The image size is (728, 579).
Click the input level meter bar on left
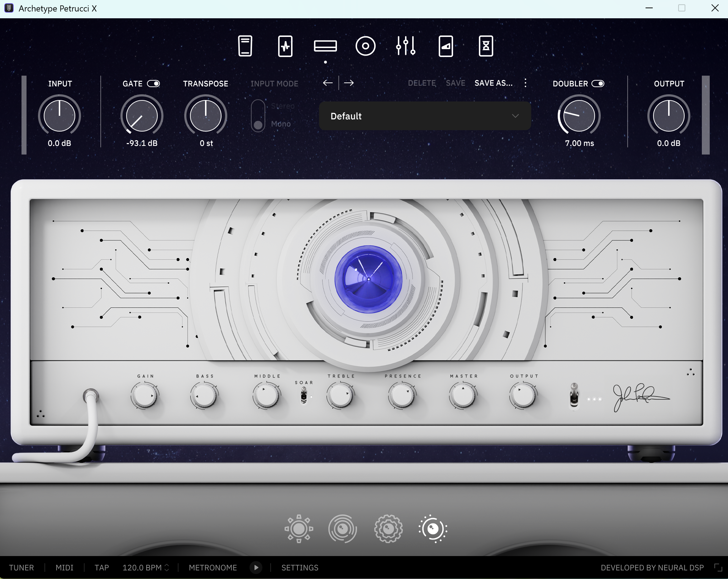(x=24, y=115)
